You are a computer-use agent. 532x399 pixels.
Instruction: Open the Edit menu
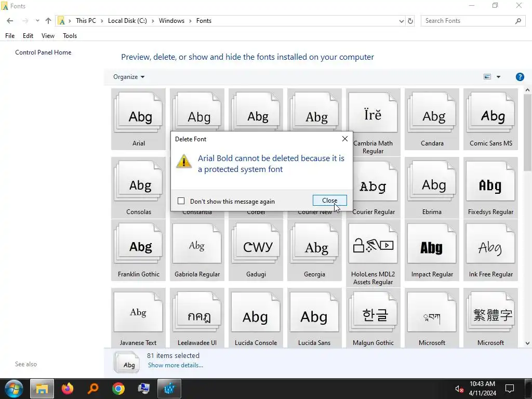point(28,36)
